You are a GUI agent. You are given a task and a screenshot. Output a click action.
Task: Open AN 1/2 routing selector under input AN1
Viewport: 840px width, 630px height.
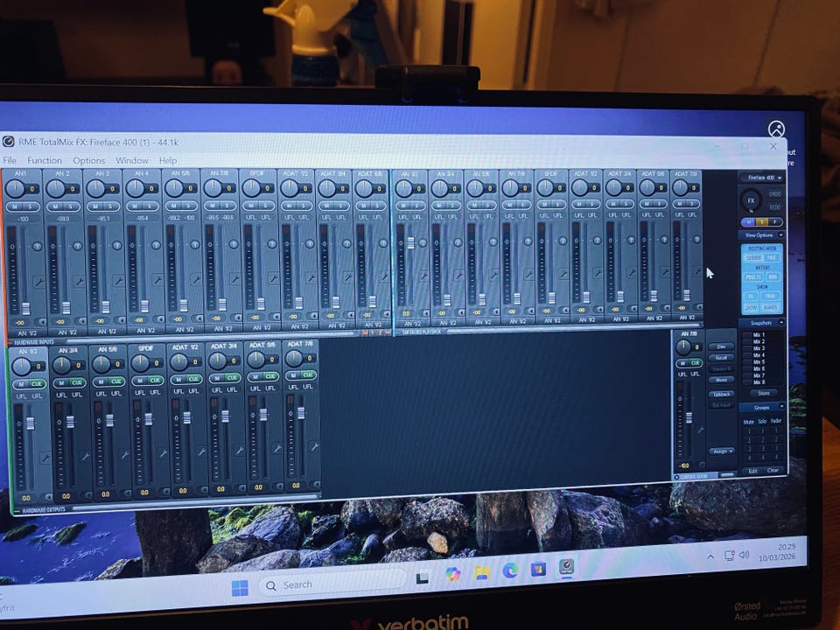(x=27, y=333)
